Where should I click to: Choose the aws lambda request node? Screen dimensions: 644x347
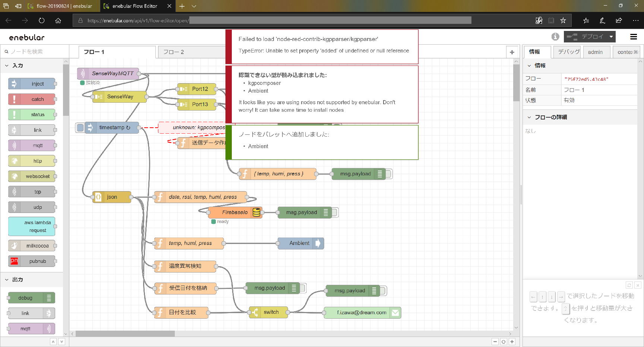(32, 226)
